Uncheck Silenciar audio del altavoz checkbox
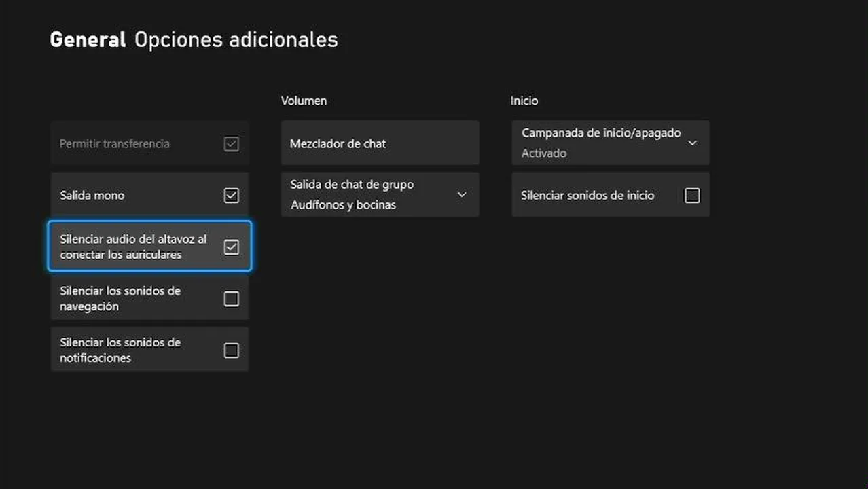This screenshot has height=489, width=868. [232, 247]
